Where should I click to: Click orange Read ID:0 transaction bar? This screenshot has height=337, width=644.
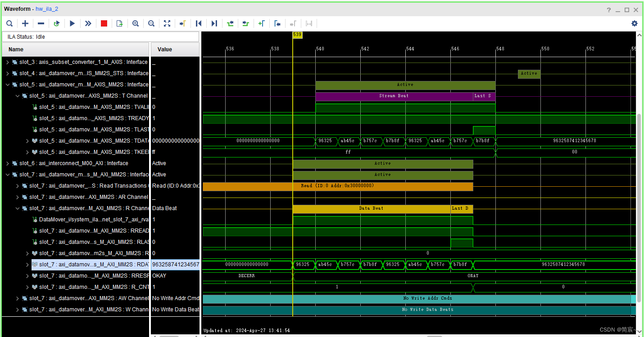338,186
